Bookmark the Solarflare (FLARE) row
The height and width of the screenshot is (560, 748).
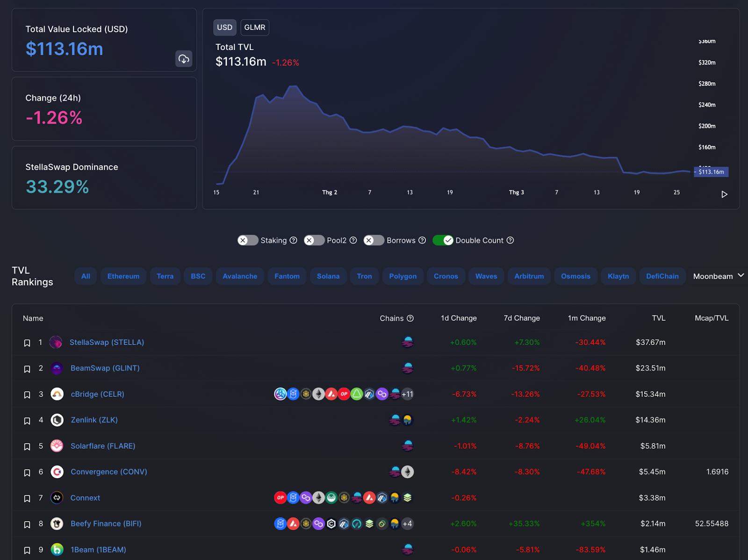click(27, 447)
